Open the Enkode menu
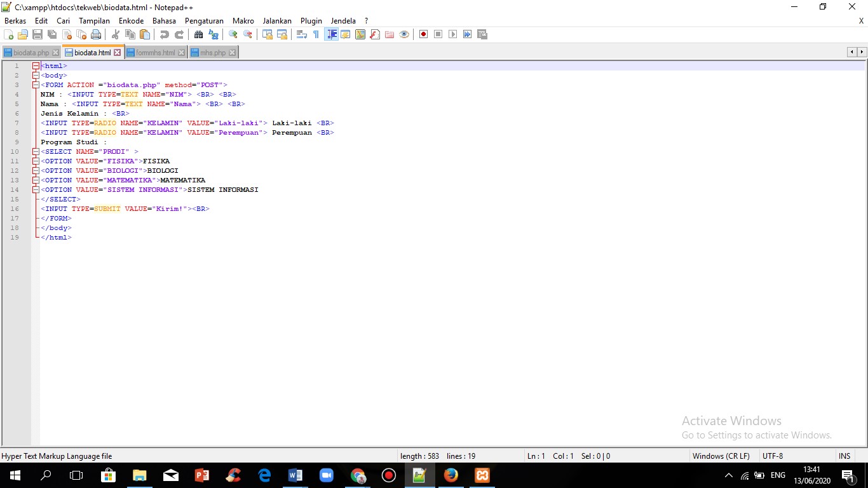Viewport: 868px width, 488px height. coord(131,21)
